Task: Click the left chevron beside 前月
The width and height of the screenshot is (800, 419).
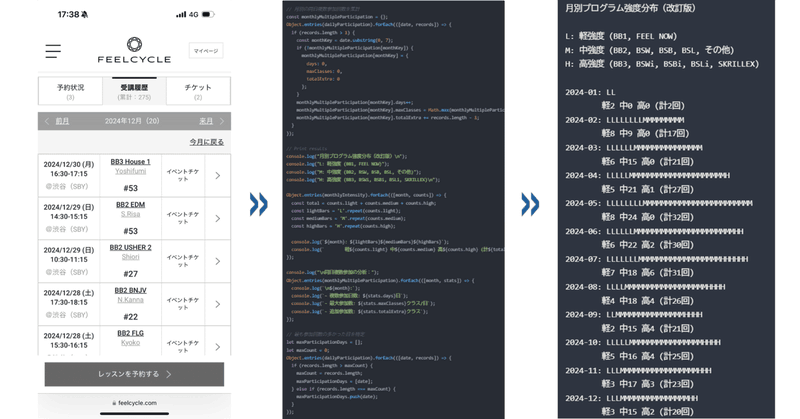Action: pos(47,121)
